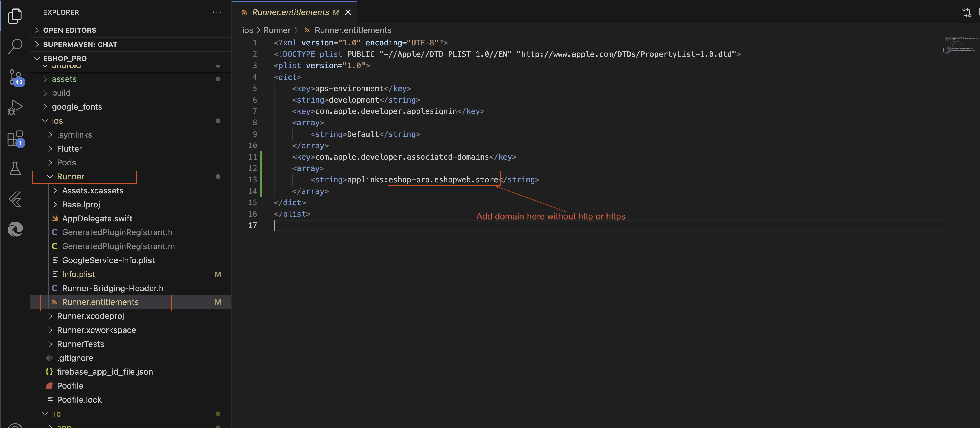Viewport: 980px width, 428px height.
Task: Open the Podfile
Action: pyautogui.click(x=131, y=386)
